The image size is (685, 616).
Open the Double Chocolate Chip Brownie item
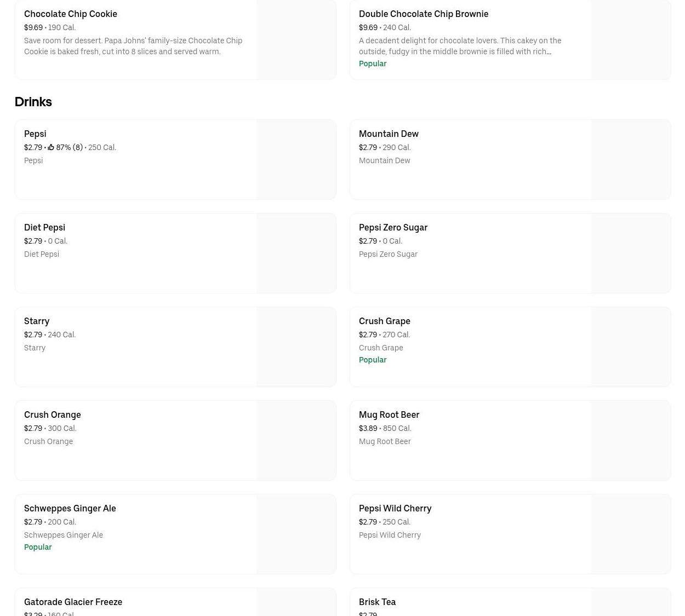click(x=423, y=14)
